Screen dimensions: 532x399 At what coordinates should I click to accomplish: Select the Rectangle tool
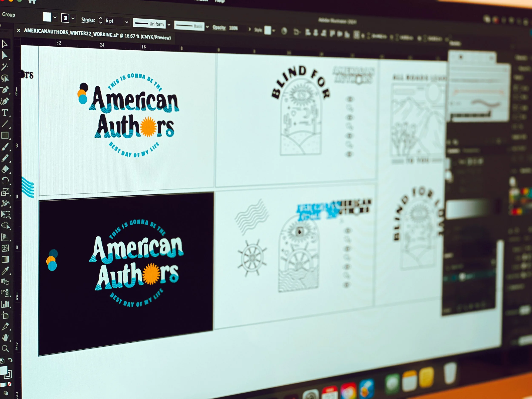tap(5, 135)
